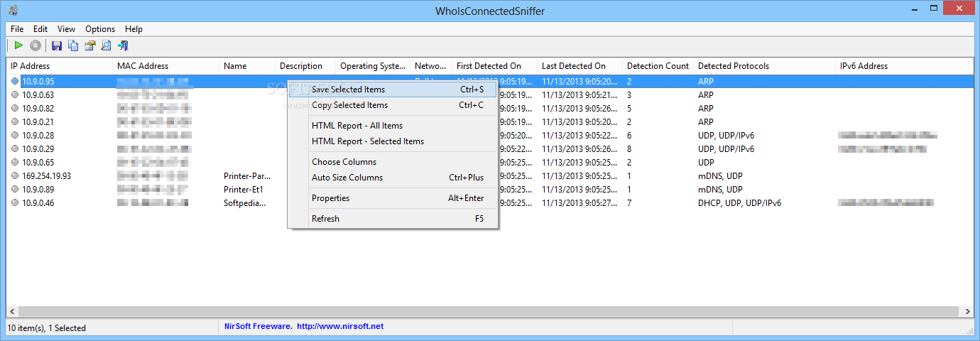980x341 pixels.
Task: Open the View menu
Action: click(67, 29)
